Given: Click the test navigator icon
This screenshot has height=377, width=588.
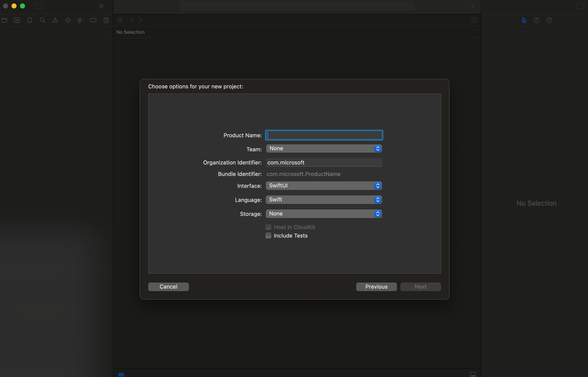Looking at the screenshot, I should point(67,20).
